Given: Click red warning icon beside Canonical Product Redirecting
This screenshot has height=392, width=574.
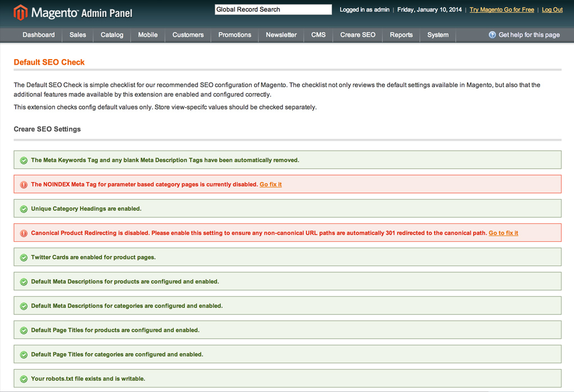Looking at the screenshot, I should (24, 233).
